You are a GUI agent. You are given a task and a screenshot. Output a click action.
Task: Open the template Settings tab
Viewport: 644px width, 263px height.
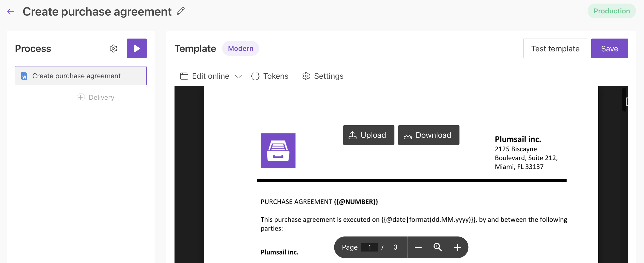[323, 76]
